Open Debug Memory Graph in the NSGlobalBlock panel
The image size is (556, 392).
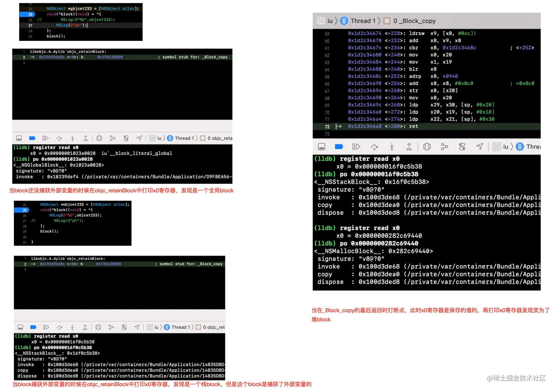pyautogui.click(x=113, y=138)
